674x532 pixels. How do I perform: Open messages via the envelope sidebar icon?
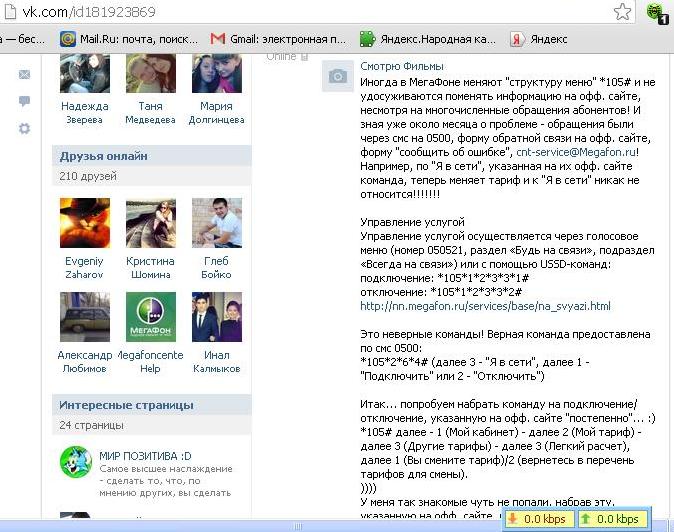point(25,75)
